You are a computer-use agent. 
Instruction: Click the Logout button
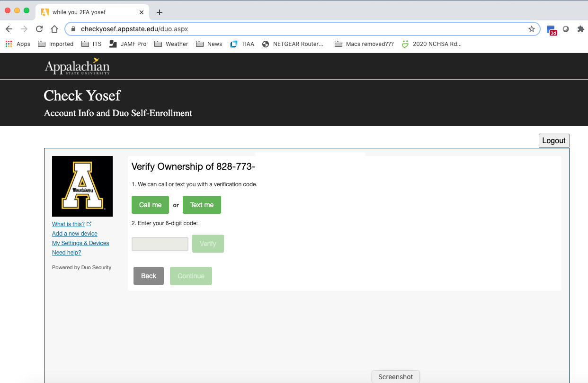(554, 141)
